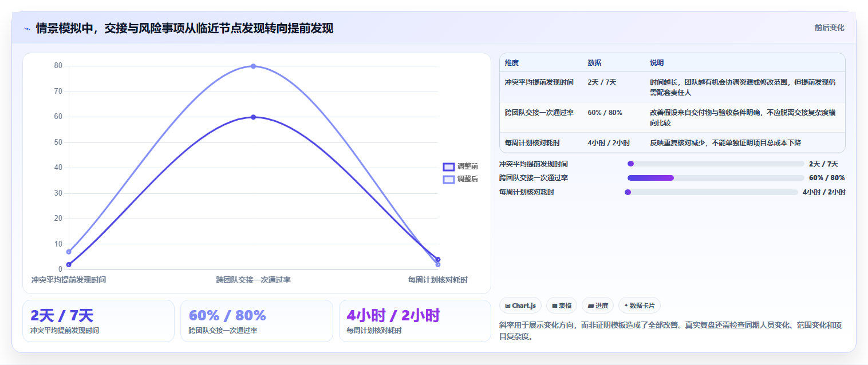This screenshot has height=365, width=868.
Task: Click the 4小时 / 2小时 table cell
Action: pyautogui.click(x=609, y=143)
